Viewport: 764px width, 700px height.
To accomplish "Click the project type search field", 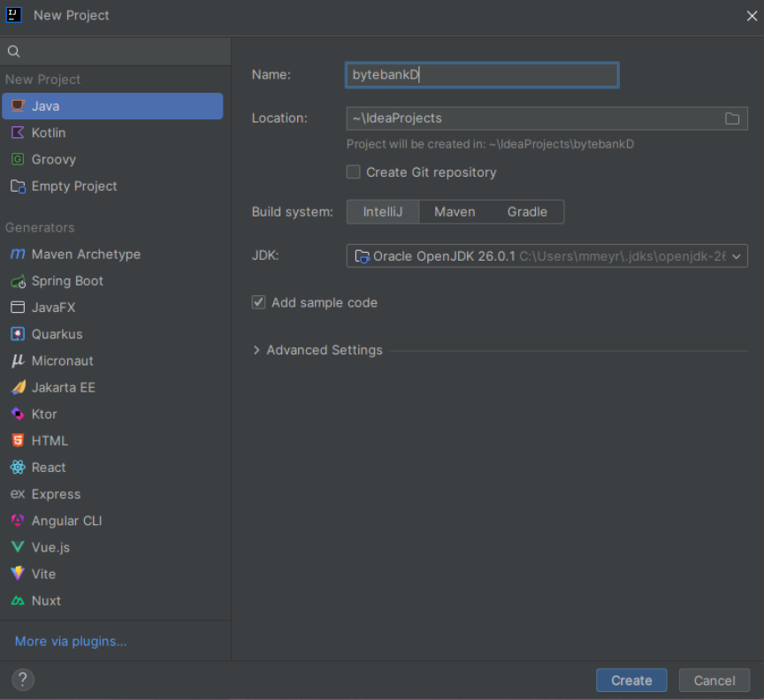I will point(116,51).
